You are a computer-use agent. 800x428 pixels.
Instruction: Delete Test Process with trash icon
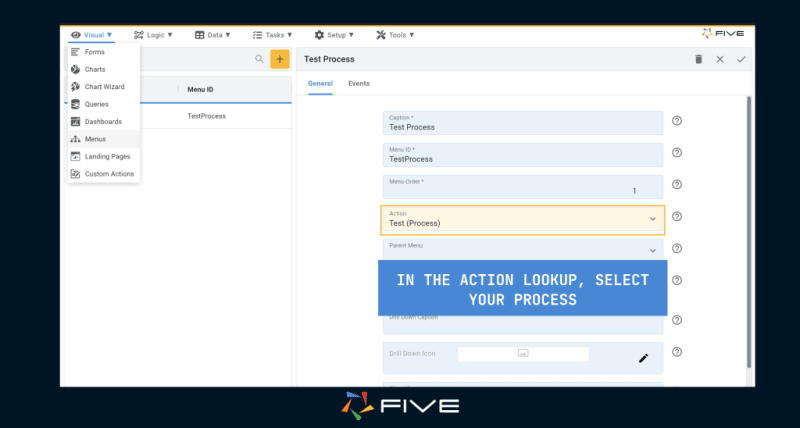(x=698, y=59)
